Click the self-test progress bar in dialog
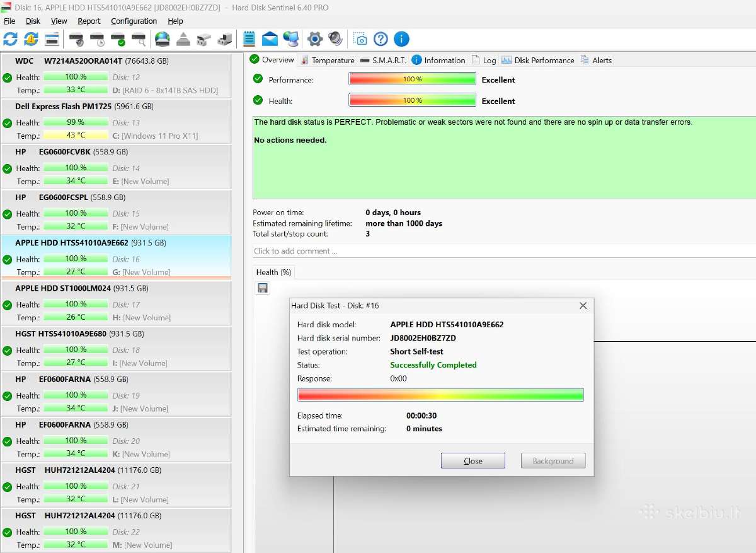 click(x=440, y=395)
